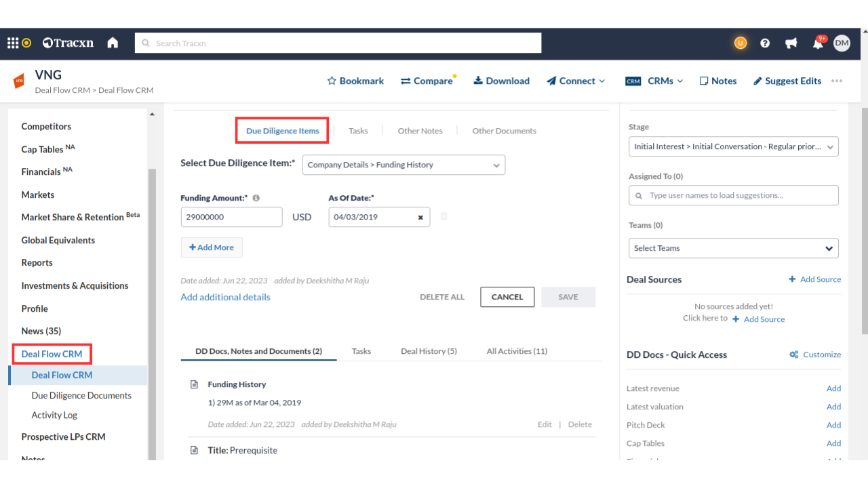Open the CRMs dropdown menu

[654, 81]
